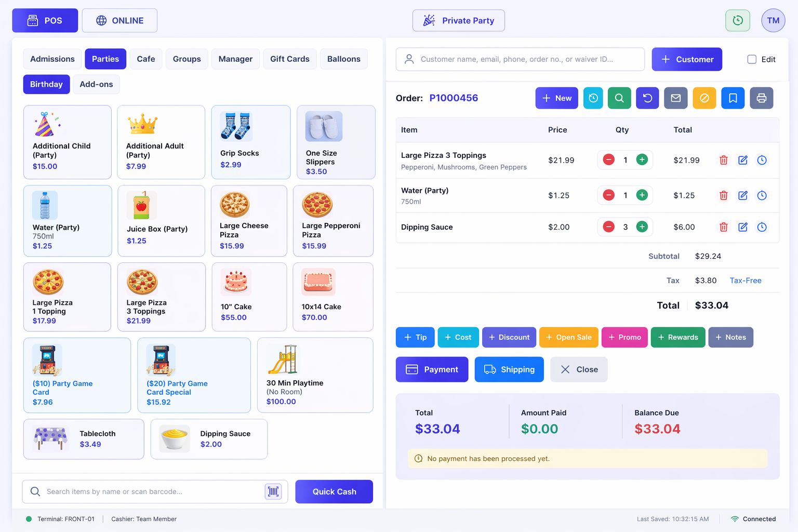Search past orders using the green magnifier icon
Viewport: 798px width, 532px height.
619,98
